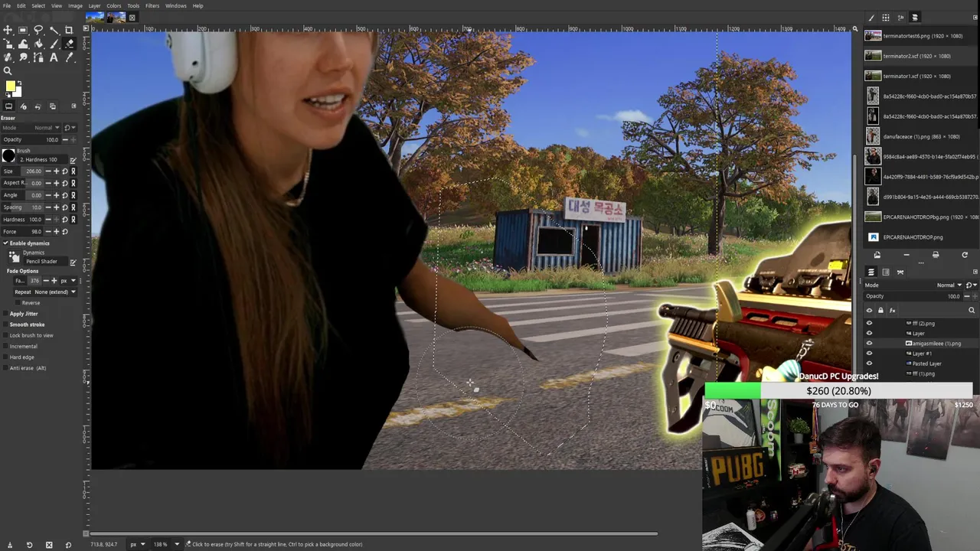Open the Tool Options tab icon
The width and height of the screenshot is (980, 551).
(8, 106)
